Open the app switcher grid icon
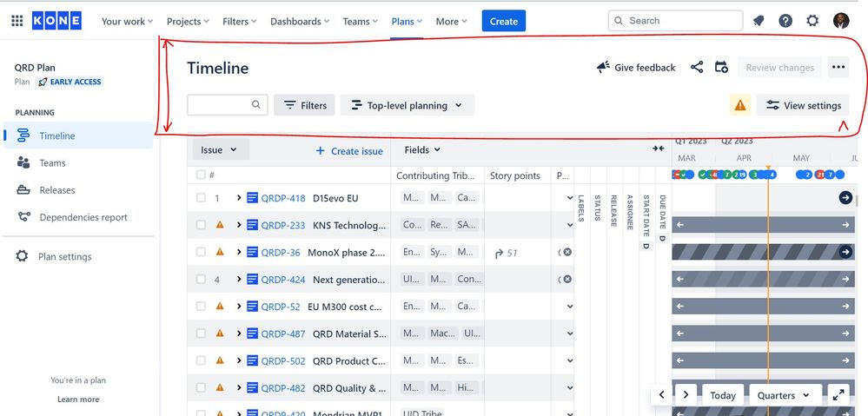The width and height of the screenshot is (868, 416). tap(17, 21)
